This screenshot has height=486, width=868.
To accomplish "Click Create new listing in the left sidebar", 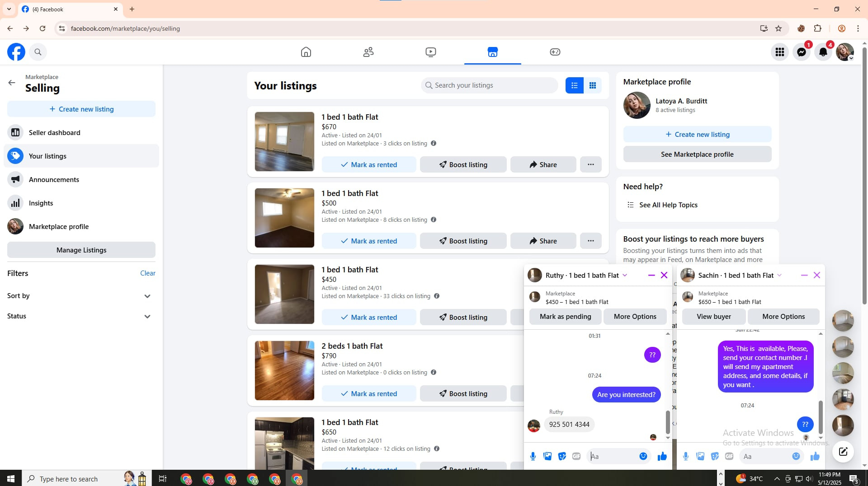I will 81,109.
